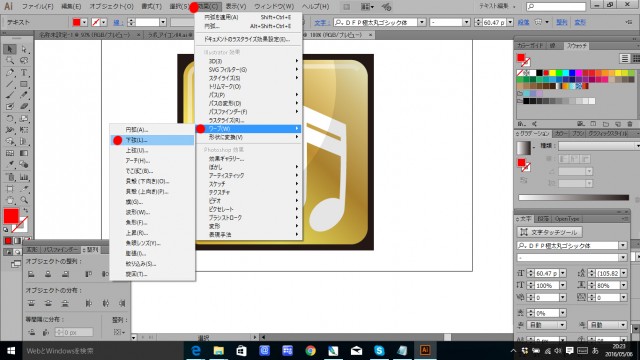Swap fill and stroke arrows in toolbox
The image size is (640, 360).
point(26,211)
